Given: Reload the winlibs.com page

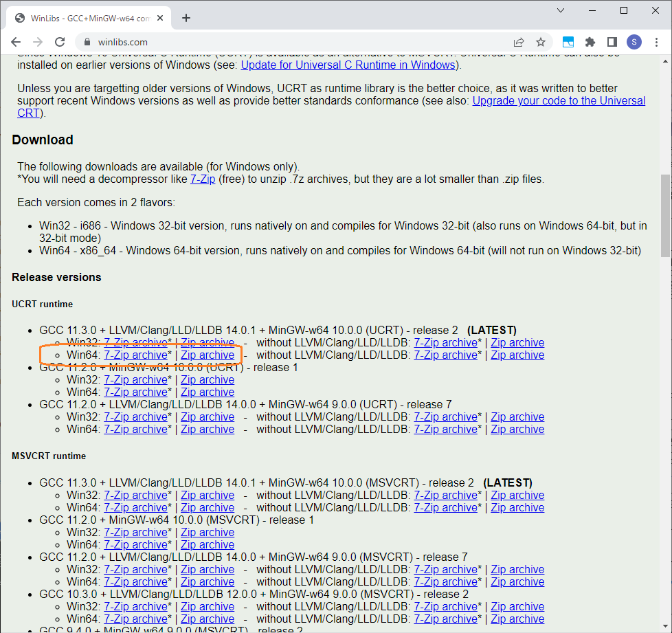Looking at the screenshot, I should [60, 42].
